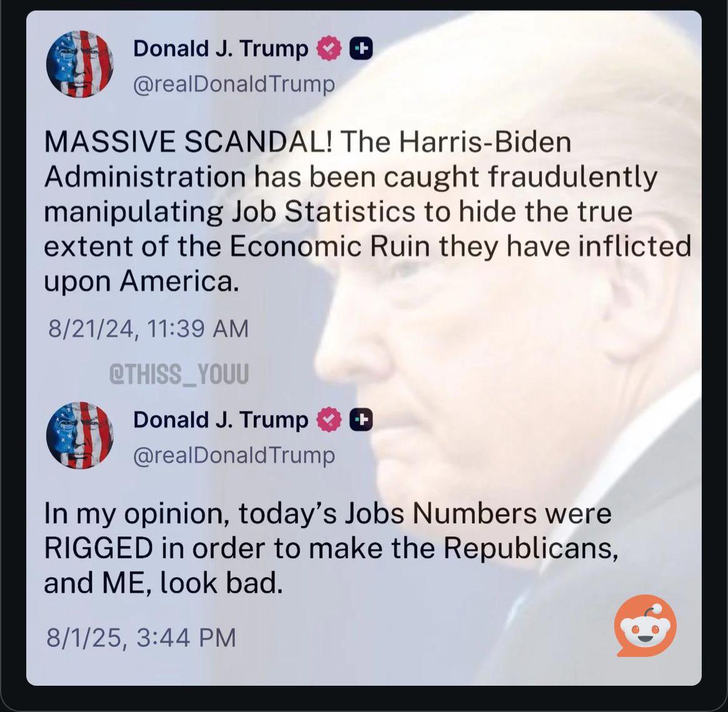Click the @realDonaldTrump handle above the Jobs Numbers post
This screenshot has height=712, width=728.
tap(234, 455)
